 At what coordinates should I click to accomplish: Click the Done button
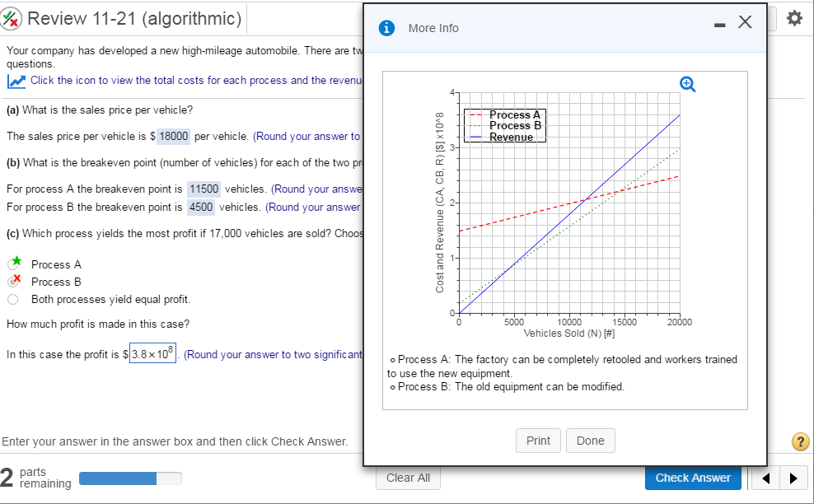590,441
